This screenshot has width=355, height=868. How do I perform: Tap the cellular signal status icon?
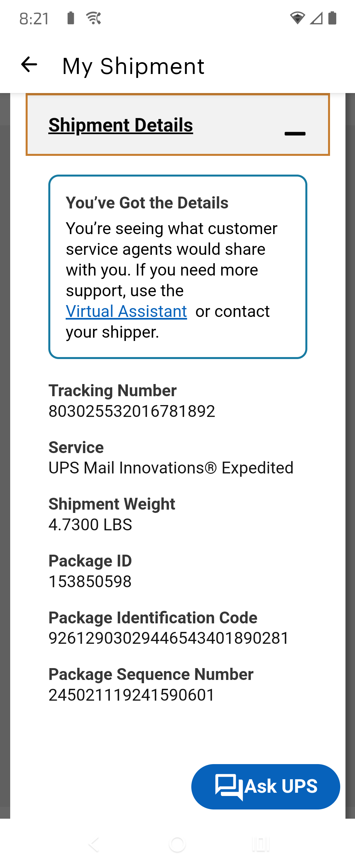tap(316, 18)
